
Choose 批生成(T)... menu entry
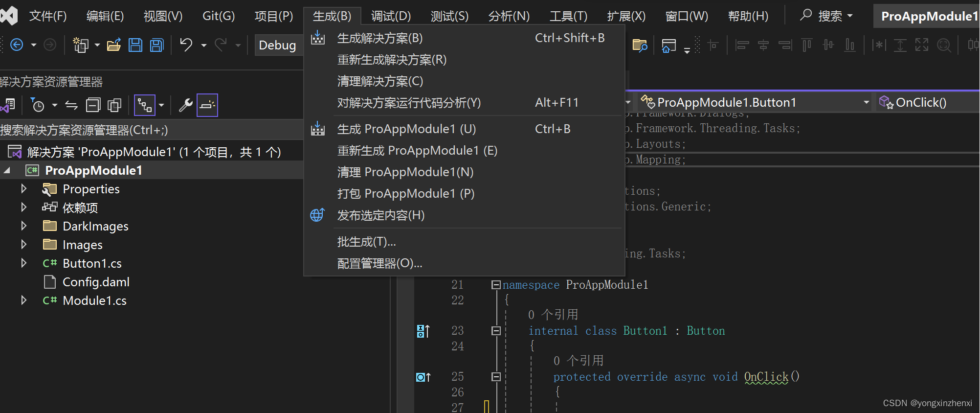(464, 242)
